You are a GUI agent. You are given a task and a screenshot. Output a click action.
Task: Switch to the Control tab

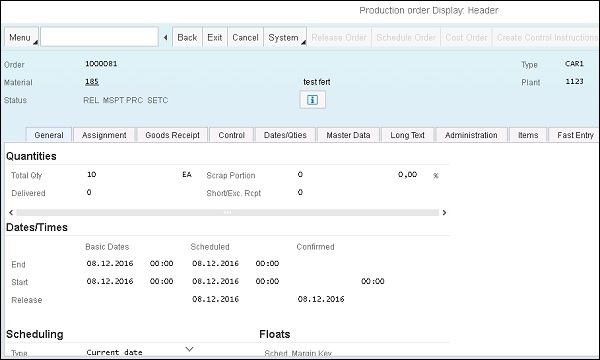[x=232, y=135]
